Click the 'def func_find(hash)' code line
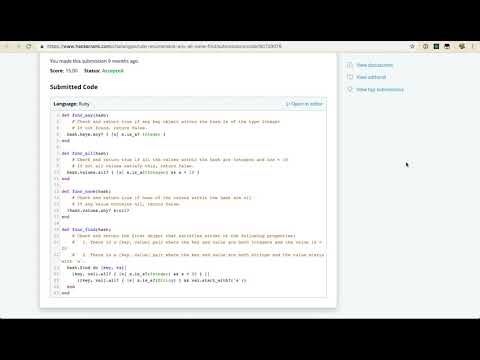The width and height of the screenshot is (480, 360). 86,229
